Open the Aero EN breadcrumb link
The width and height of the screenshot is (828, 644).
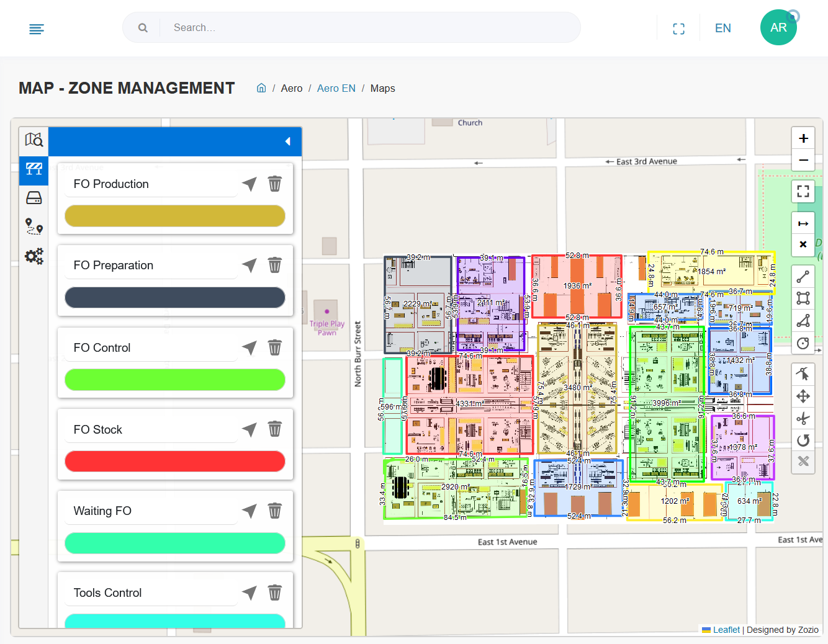[x=336, y=89]
